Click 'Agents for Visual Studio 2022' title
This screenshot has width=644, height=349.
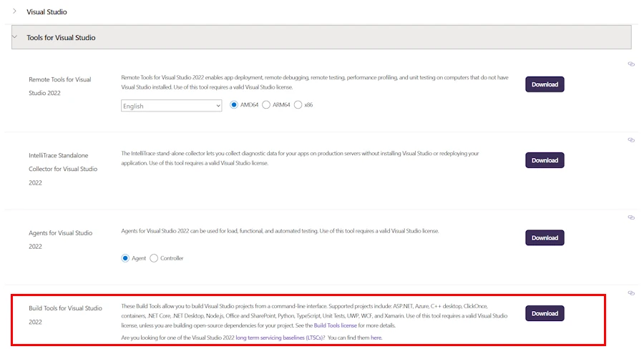60,240
